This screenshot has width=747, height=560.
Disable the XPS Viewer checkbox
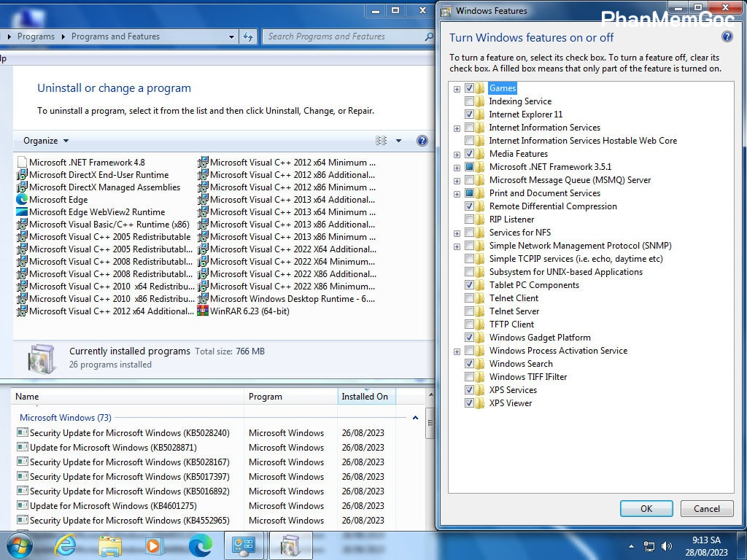pos(469,403)
